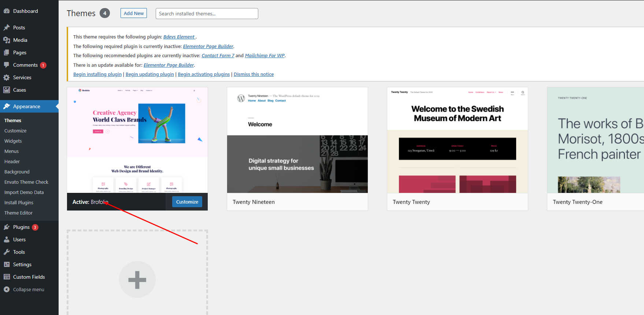Click the Plugins plug icon
This screenshot has height=315, width=644.
[x=7, y=227]
